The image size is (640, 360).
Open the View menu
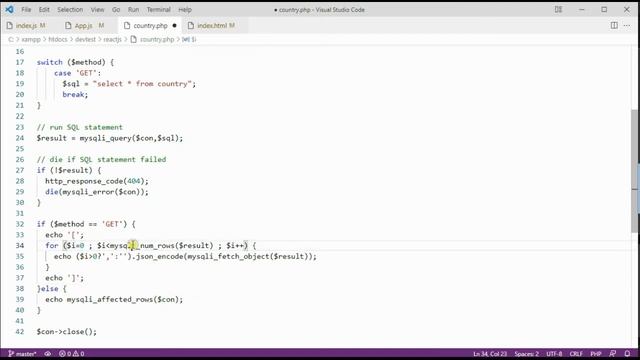coord(97,9)
